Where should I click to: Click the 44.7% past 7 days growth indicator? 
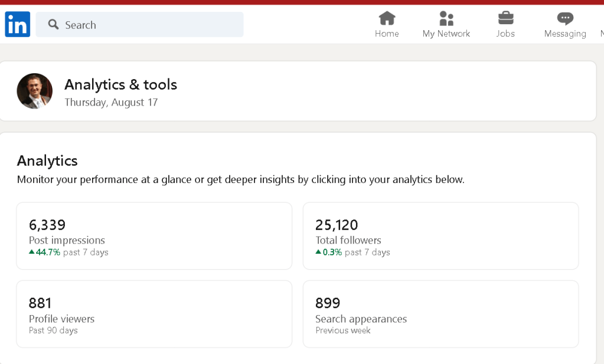coord(68,252)
